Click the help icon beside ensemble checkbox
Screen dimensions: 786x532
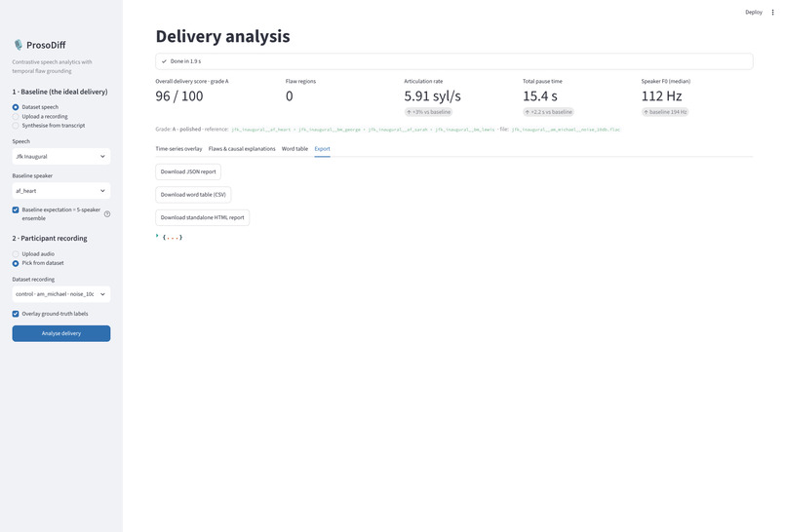(x=107, y=214)
